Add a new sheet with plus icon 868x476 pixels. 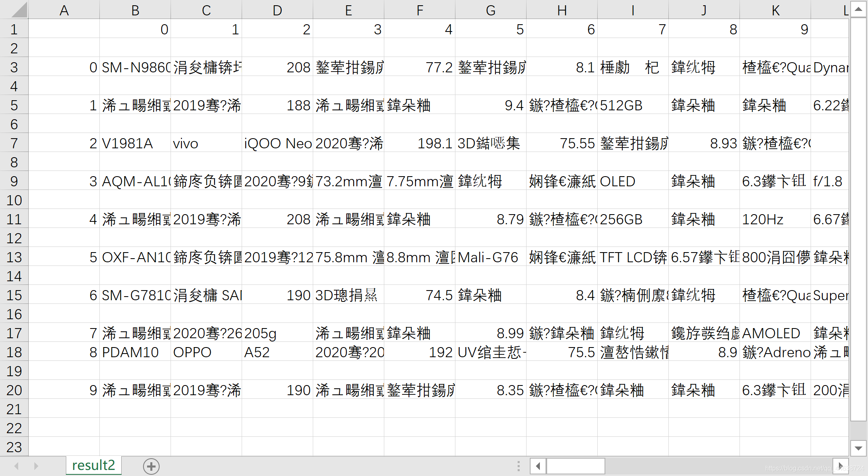[x=151, y=466]
